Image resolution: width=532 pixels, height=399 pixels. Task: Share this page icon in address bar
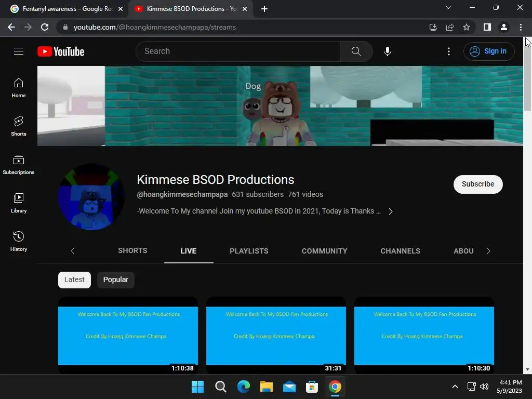click(x=450, y=27)
